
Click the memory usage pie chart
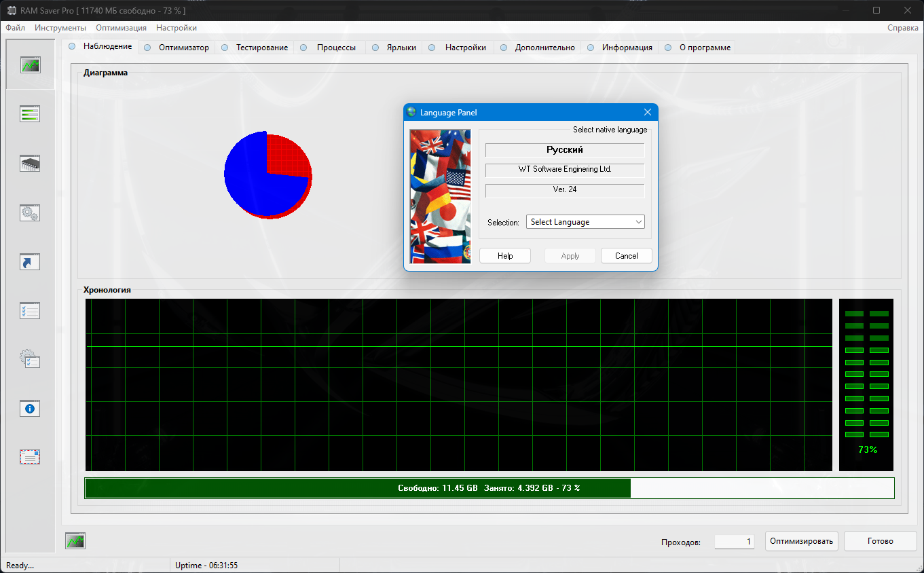pyautogui.click(x=268, y=174)
